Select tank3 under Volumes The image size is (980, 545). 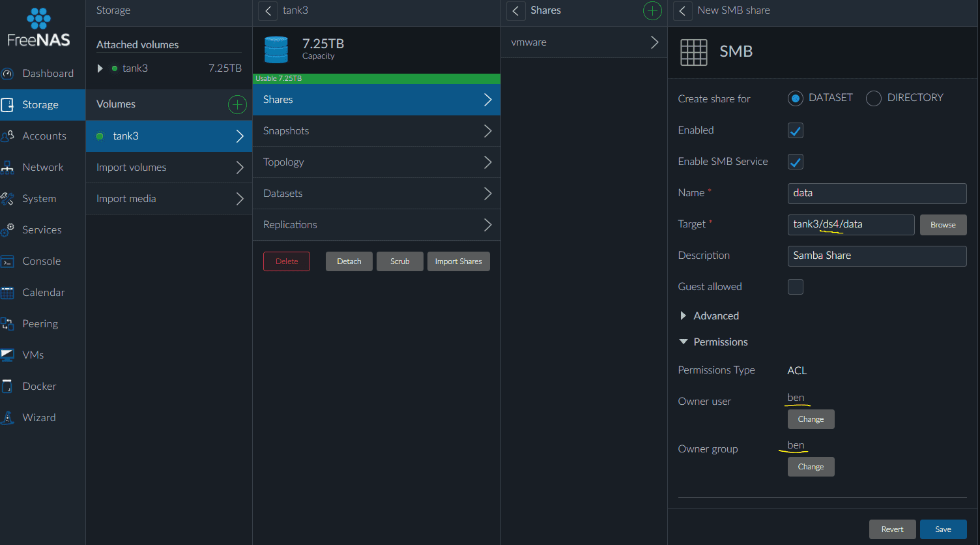169,136
